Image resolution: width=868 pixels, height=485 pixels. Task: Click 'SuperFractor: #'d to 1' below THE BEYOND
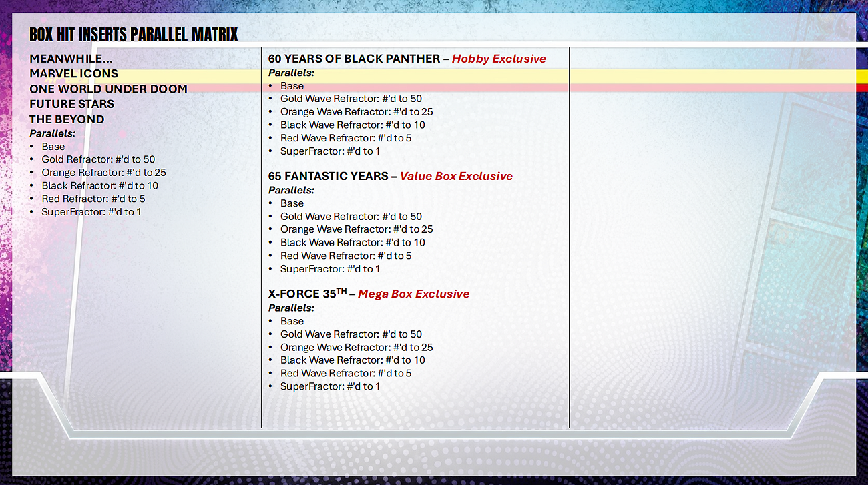tap(91, 212)
